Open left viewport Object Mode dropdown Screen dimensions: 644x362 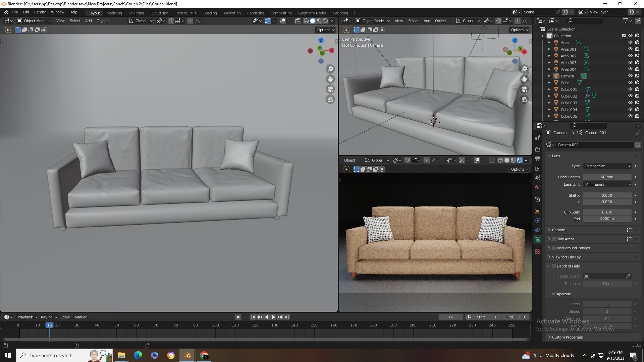pyautogui.click(x=34, y=21)
